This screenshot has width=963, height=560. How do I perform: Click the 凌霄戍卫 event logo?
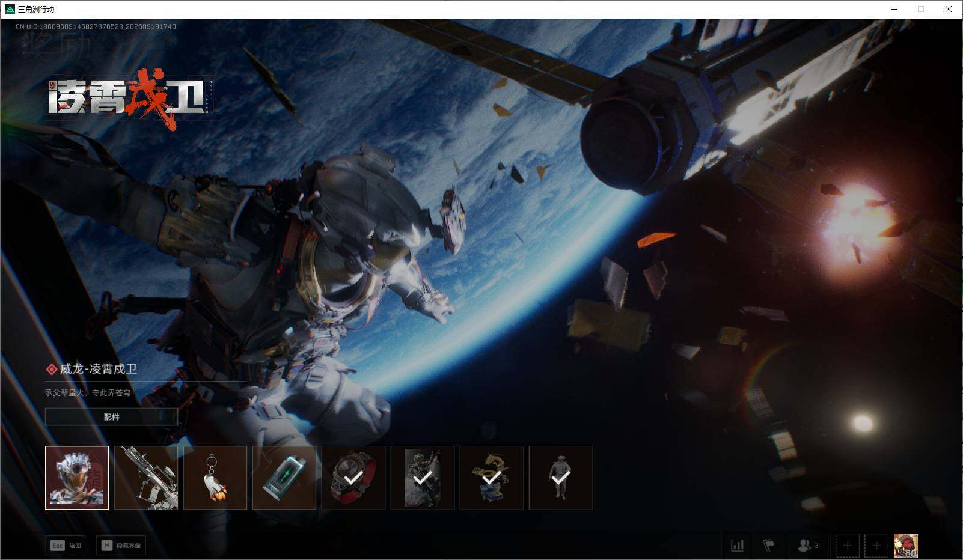pos(127,99)
